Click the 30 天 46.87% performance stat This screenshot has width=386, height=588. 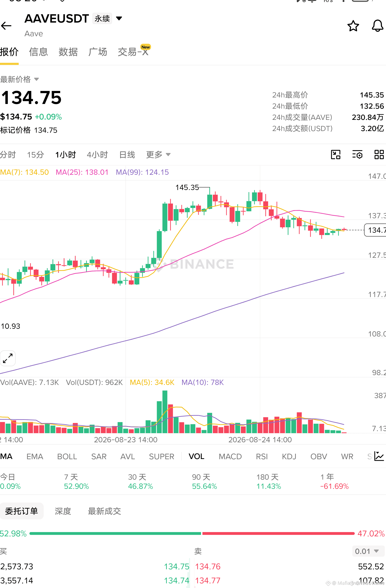pos(140,481)
